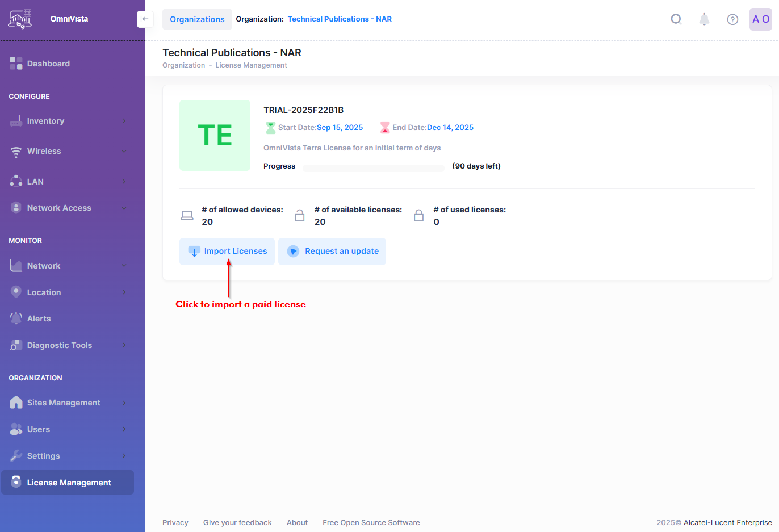779x532 pixels.
Task: Expand the Inventory submenu chevron
Action: (124, 121)
